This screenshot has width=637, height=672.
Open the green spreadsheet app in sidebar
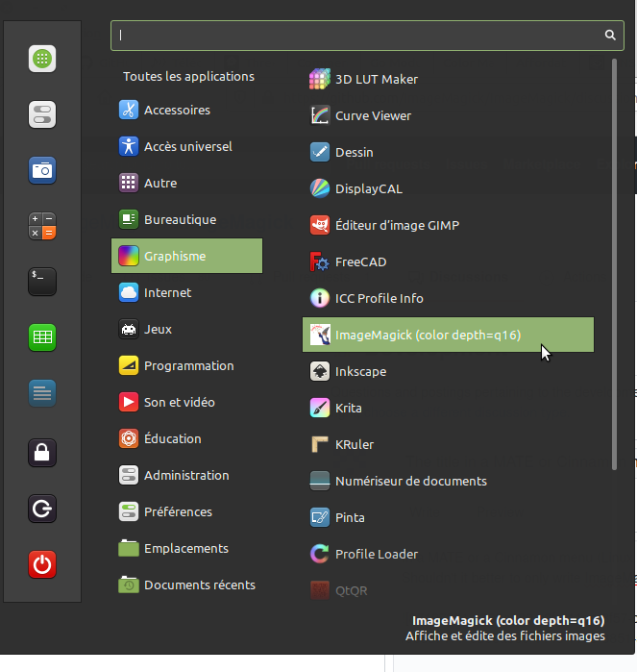(x=42, y=337)
